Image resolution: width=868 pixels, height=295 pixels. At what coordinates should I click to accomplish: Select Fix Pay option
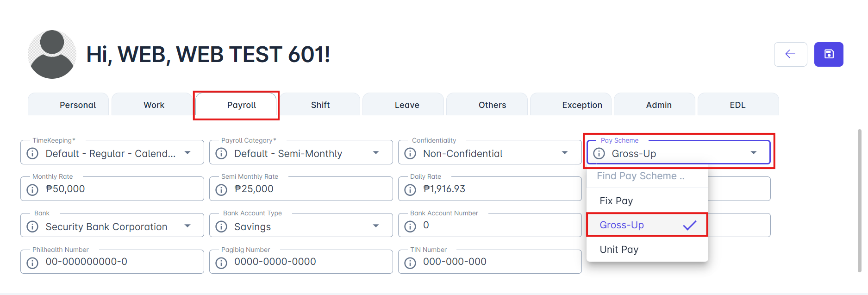(x=616, y=201)
